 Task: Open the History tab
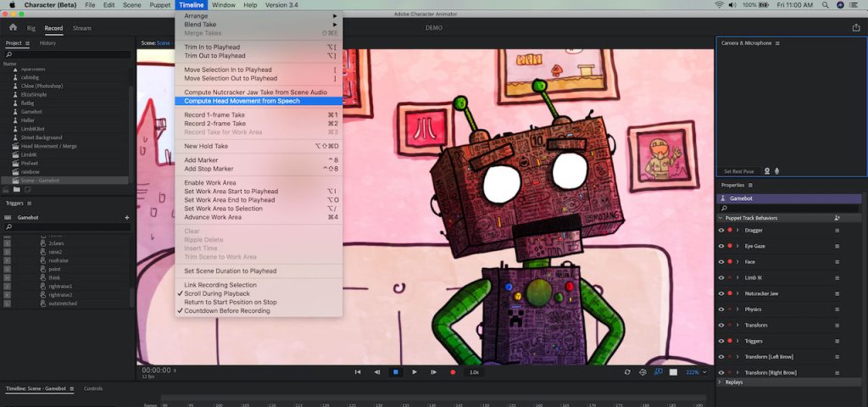pyautogui.click(x=47, y=43)
